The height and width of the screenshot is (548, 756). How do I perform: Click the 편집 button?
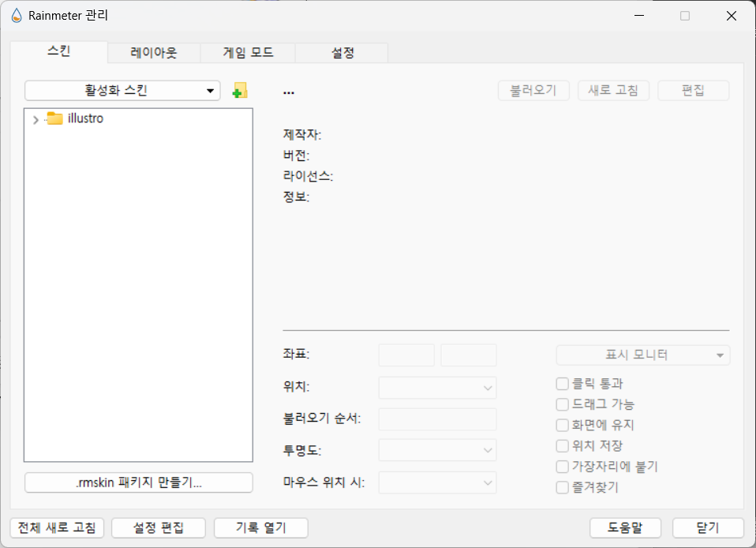tap(694, 91)
